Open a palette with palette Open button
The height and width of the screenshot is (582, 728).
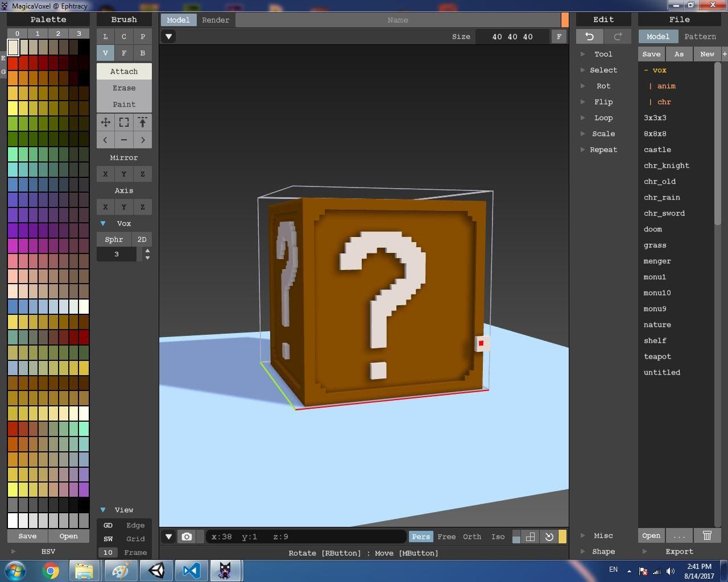(68, 536)
